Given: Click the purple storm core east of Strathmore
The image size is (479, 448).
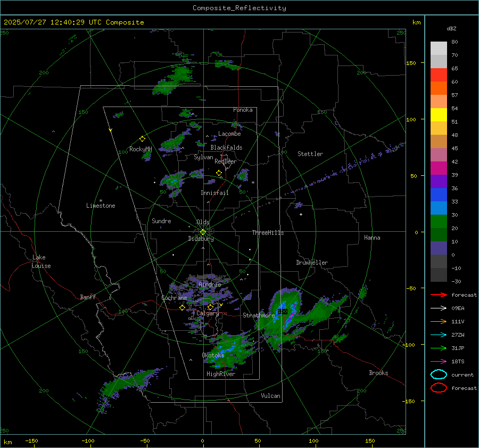Looking at the screenshot, I should pos(291,316).
